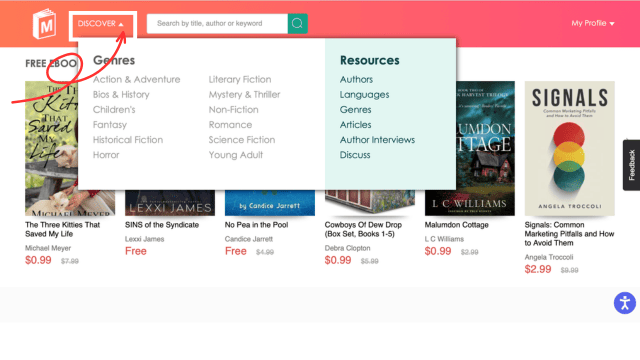This screenshot has width=640, height=360.
Task: Click the $0.99 price under Malumdon Cottage
Action: [x=438, y=251]
